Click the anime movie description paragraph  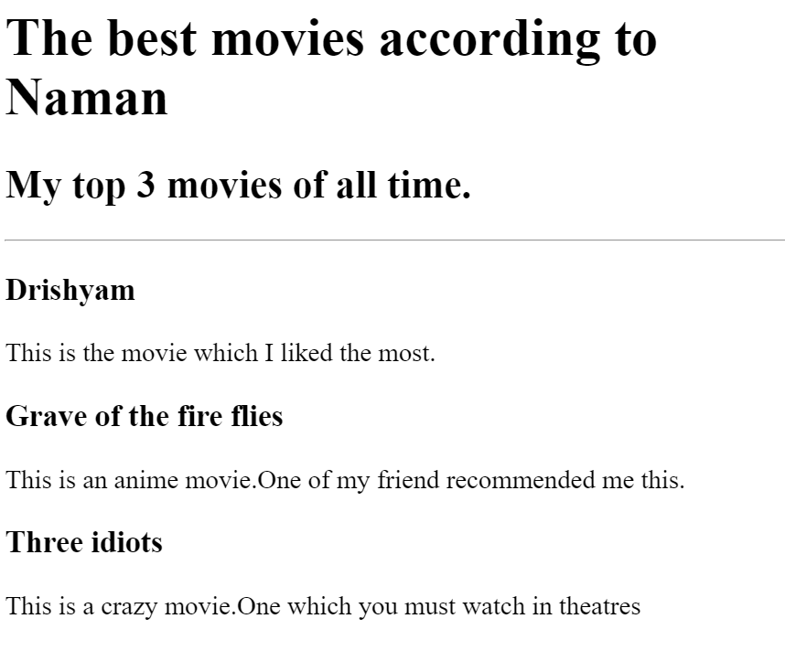click(345, 480)
